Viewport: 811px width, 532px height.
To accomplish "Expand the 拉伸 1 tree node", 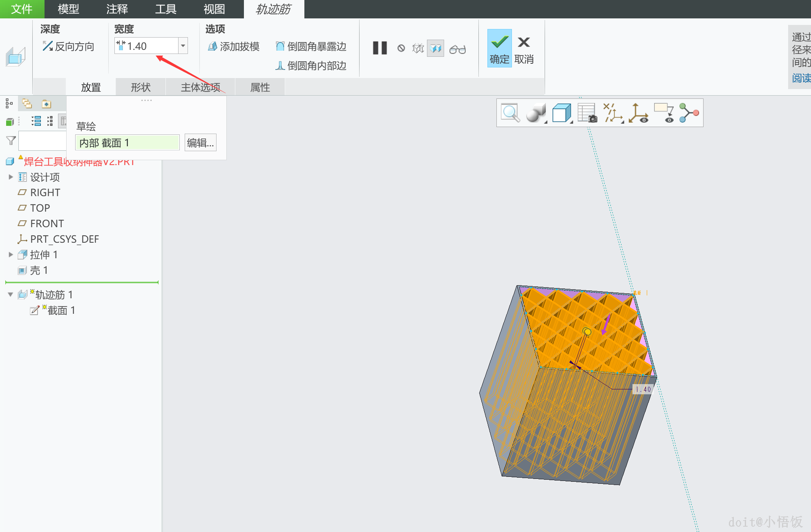I will 11,255.
